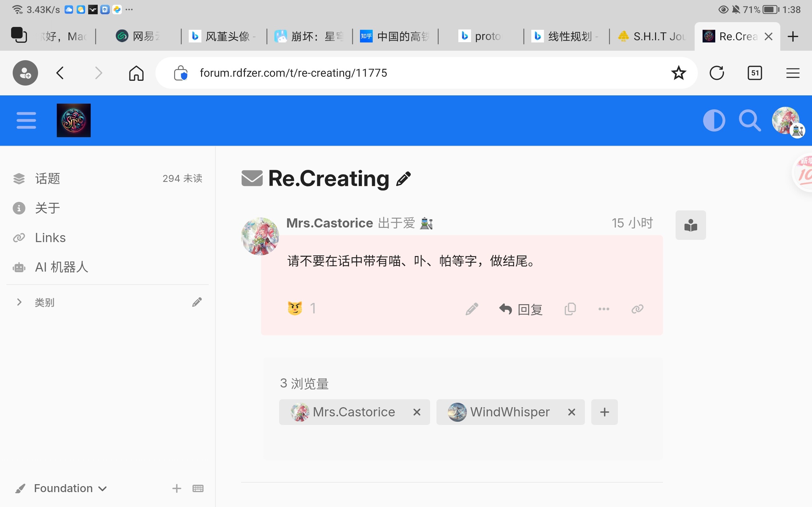Remove WindWhisper from the participants
Viewport: 812px width, 507px height.
click(572, 412)
